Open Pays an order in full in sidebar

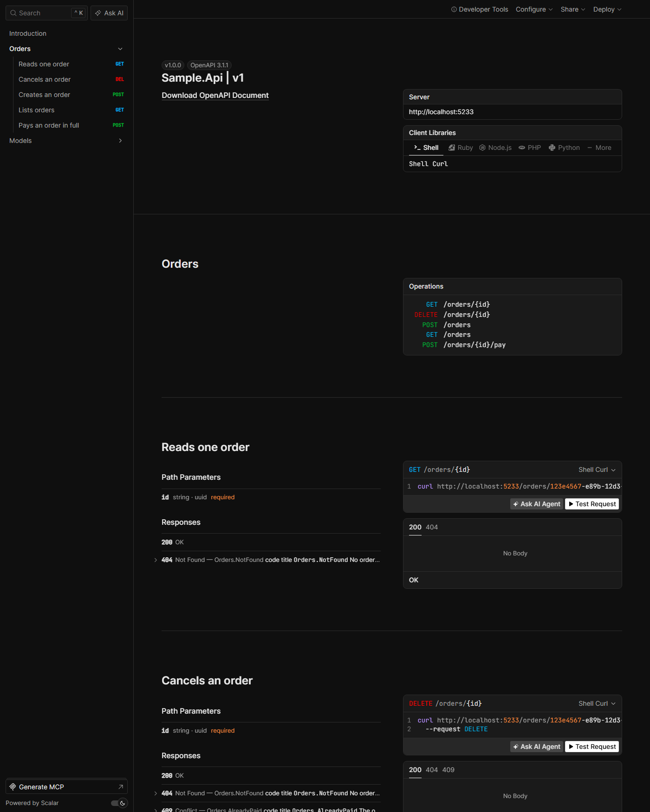click(x=71, y=125)
